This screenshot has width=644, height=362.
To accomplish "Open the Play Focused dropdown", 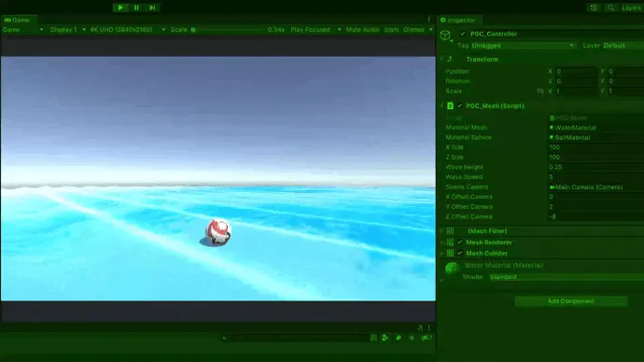I will [315, 30].
